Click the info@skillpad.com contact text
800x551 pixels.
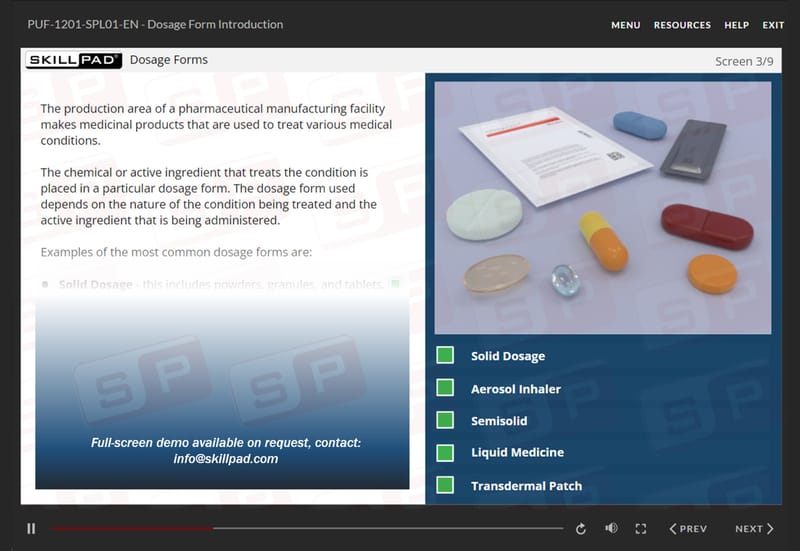point(226,459)
